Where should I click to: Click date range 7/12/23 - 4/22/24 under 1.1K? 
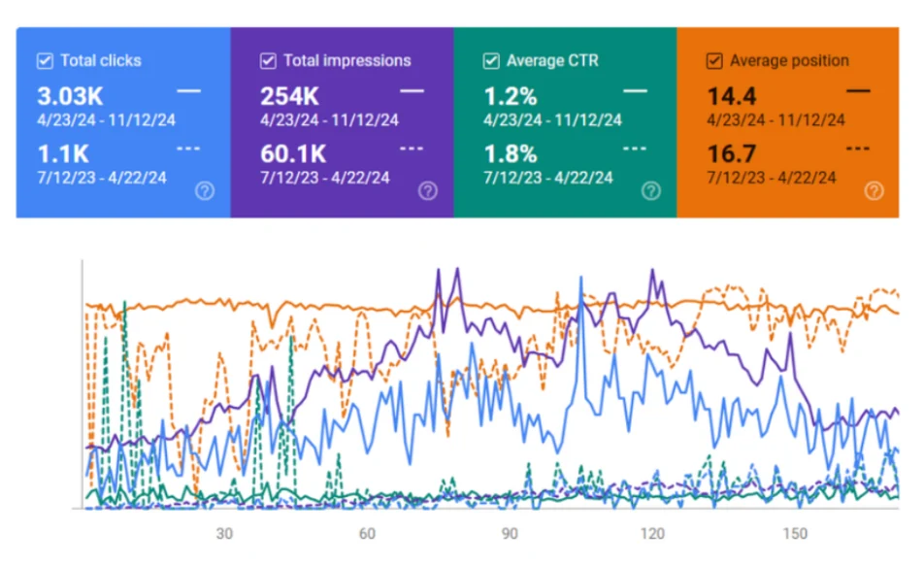pyautogui.click(x=102, y=178)
